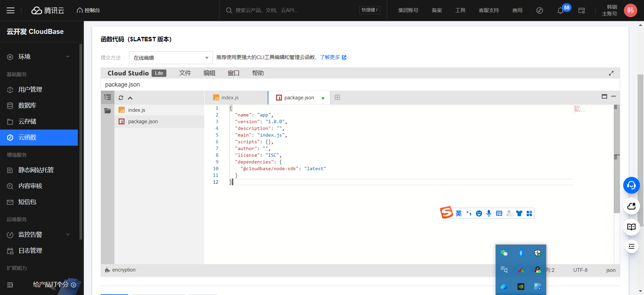Toggle Sogou 英 language mode
This screenshot has width=644, height=295.
click(459, 213)
